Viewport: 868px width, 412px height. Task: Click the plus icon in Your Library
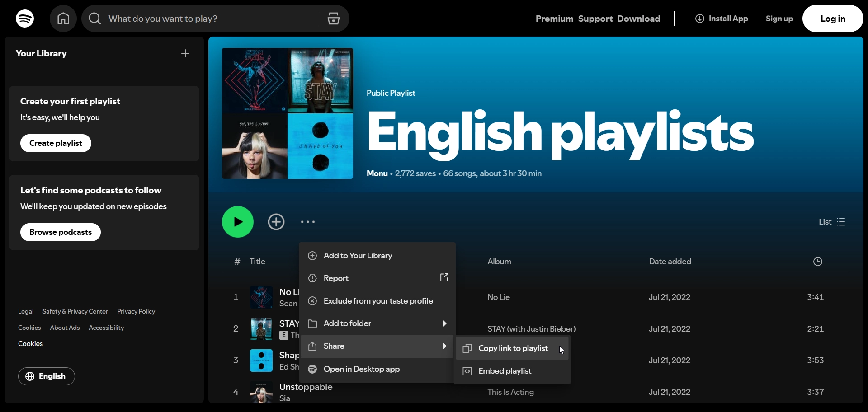(185, 53)
